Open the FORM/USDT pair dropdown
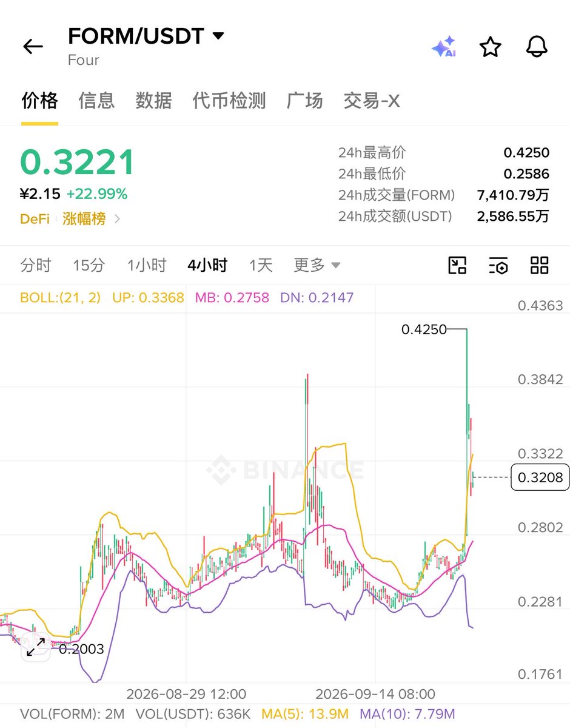The image size is (570, 728). (218, 36)
